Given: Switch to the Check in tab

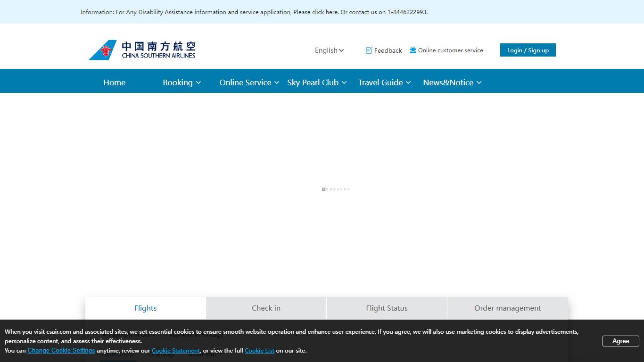Looking at the screenshot, I should [266, 308].
